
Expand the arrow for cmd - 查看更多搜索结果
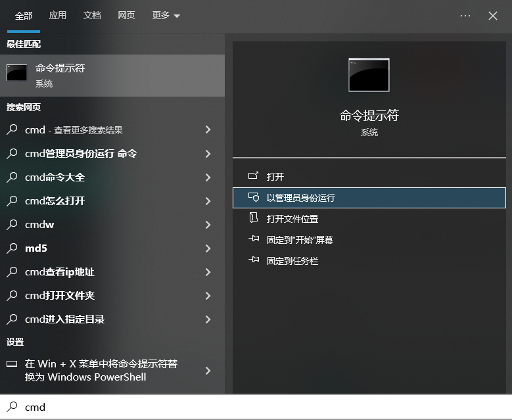tap(208, 129)
